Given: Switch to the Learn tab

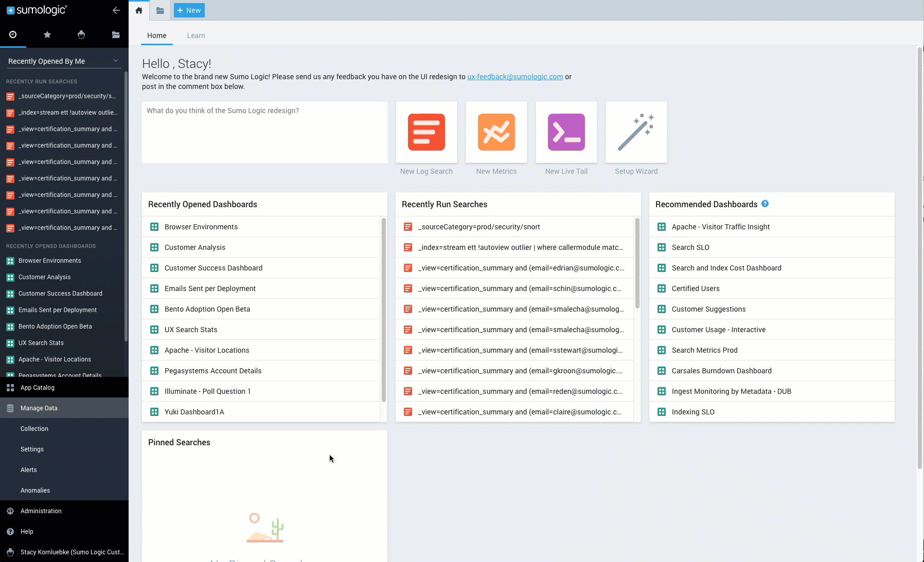Looking at the screenshot, I should tap(196, 35).
